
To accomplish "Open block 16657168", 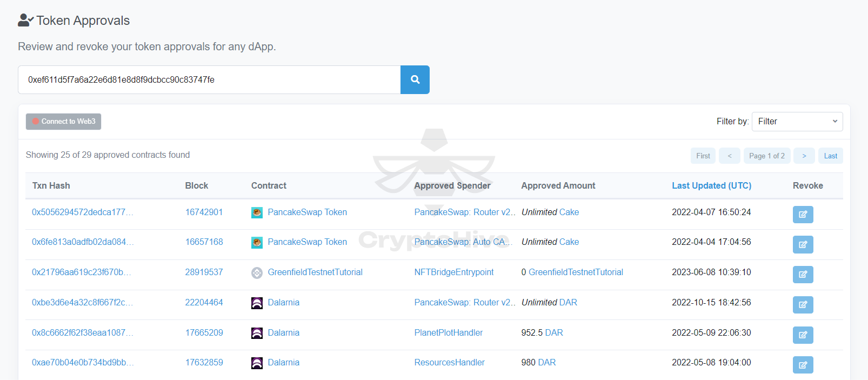I will 204,242.
